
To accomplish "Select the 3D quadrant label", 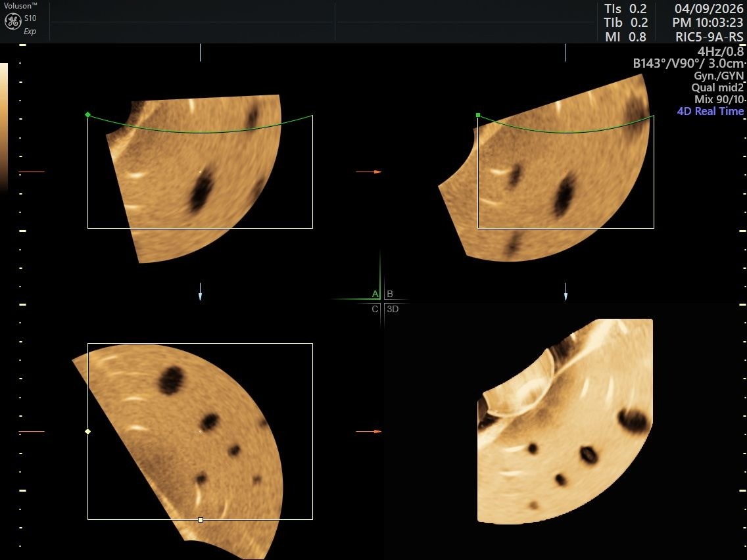I will pyautogui.click(x=393, y=309).
